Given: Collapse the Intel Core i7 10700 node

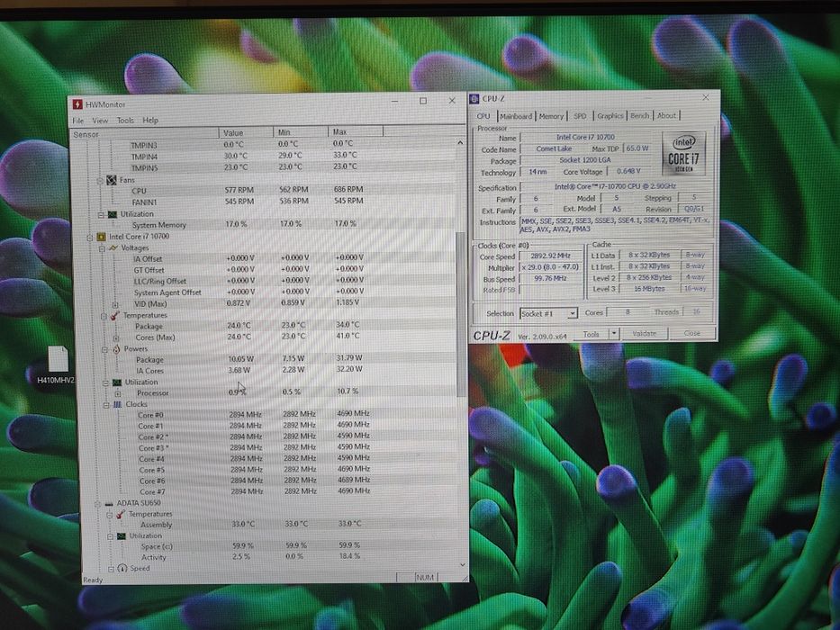Looking at the screenshot, I should [x=90, y=238].
